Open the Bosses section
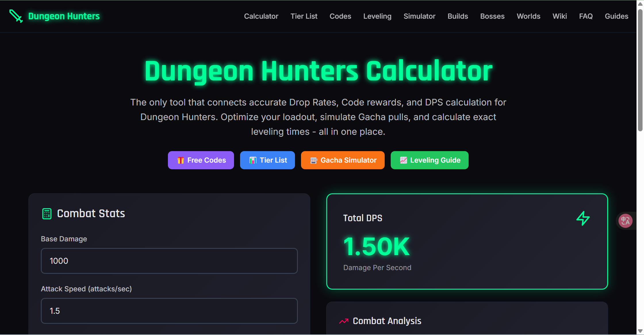The image size is (644, 335). pyautogui.click(x=492, y=16)
